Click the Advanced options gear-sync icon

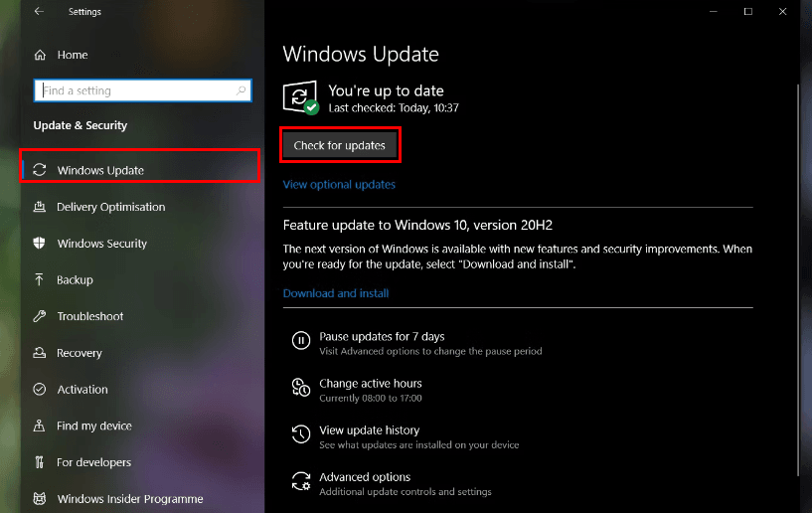(x=301, y=481)
